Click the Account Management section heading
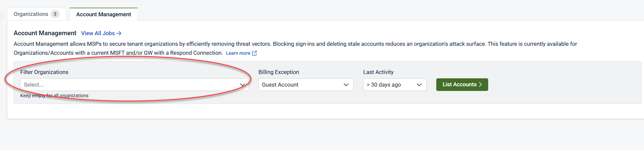This screenshot has height=150, width=644. 45,33
